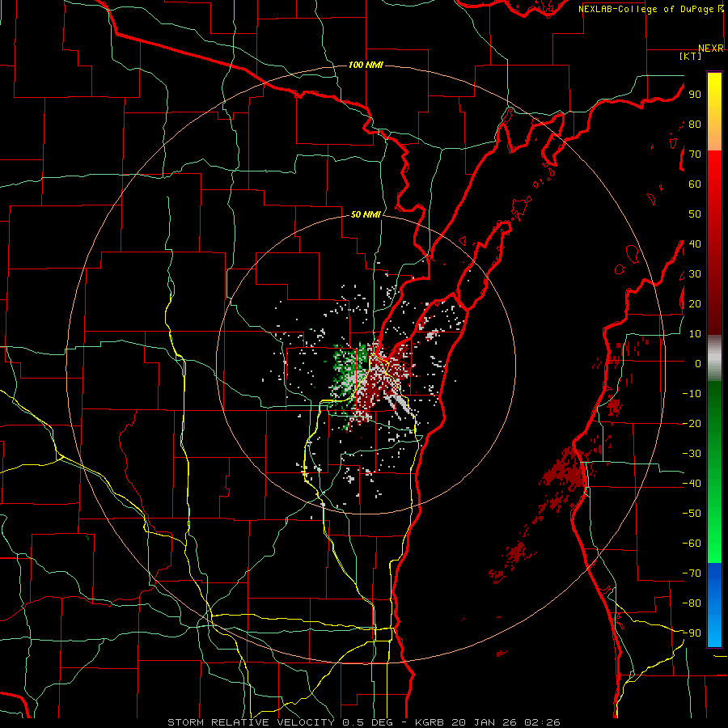Click the 40 kt value on scale

[x=695, y=243]
